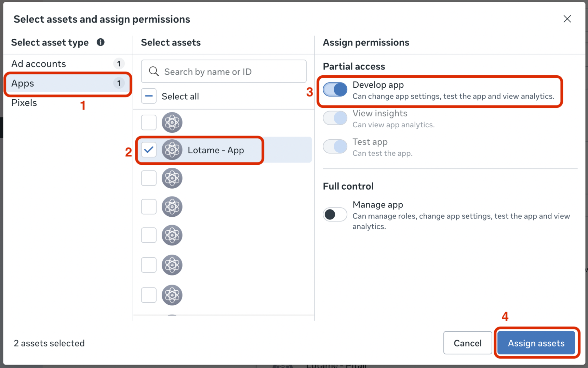
Task: Toggle the Test app switch
Action: pyautogui.click(x=335, y=147)
